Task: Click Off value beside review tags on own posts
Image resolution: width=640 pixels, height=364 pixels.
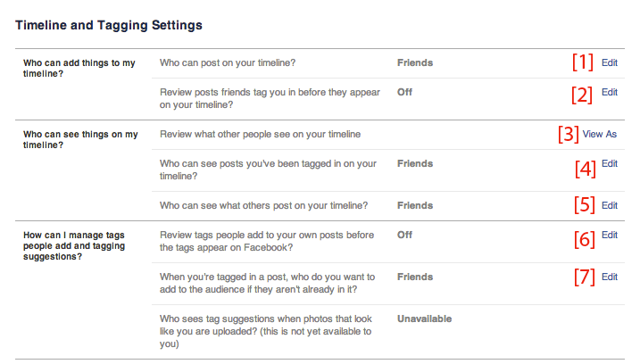Action: coord(405,236)
